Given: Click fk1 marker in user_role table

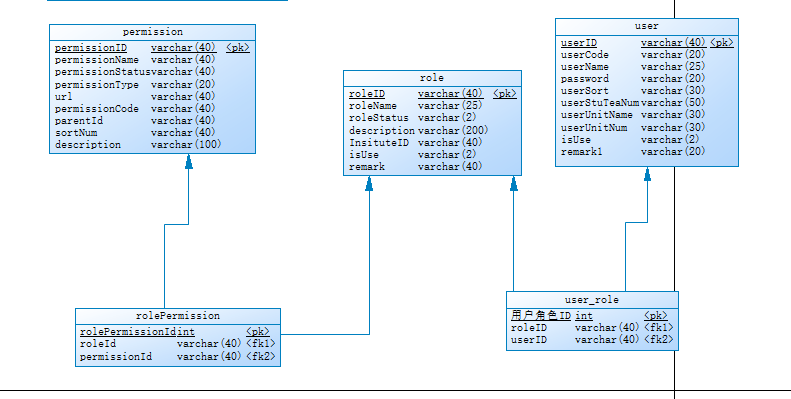Looking at the screenshot, I should (x=659, y=328).
